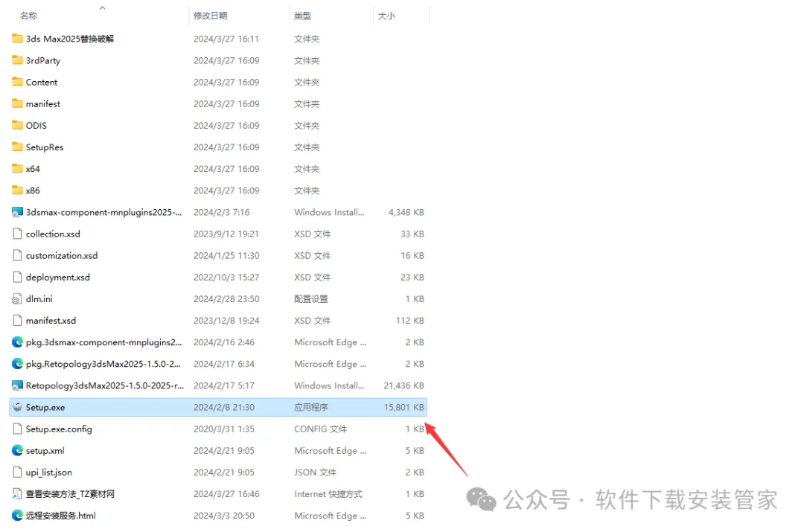Select the folder name "ODIS"
The image size is (804, 532).
[x=36, y=126]
